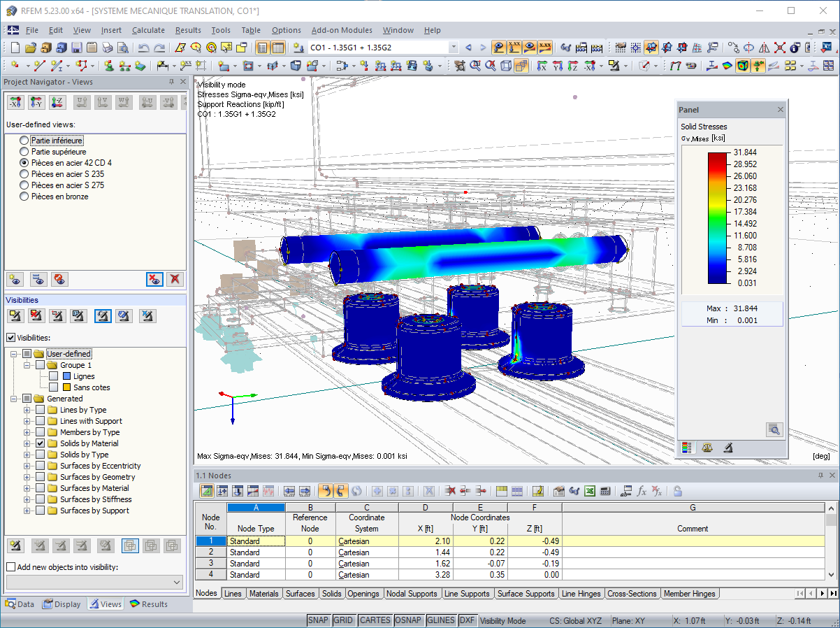The height and width of the screenshot is (628, 840).
Task: Toggle the DXF status bar button
Action: coord(468,620)
